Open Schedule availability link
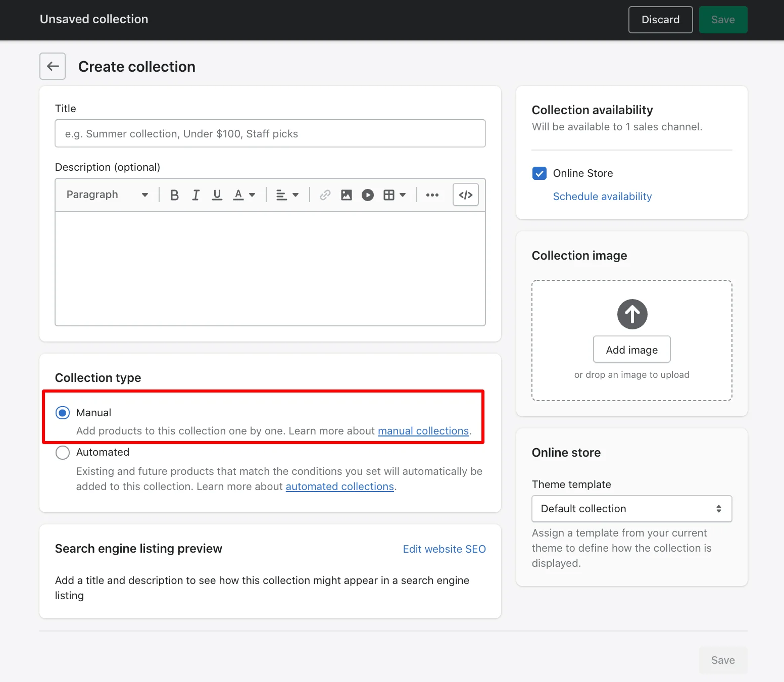The width and height of the screenshot is (784, 682). tap(602, 197)
